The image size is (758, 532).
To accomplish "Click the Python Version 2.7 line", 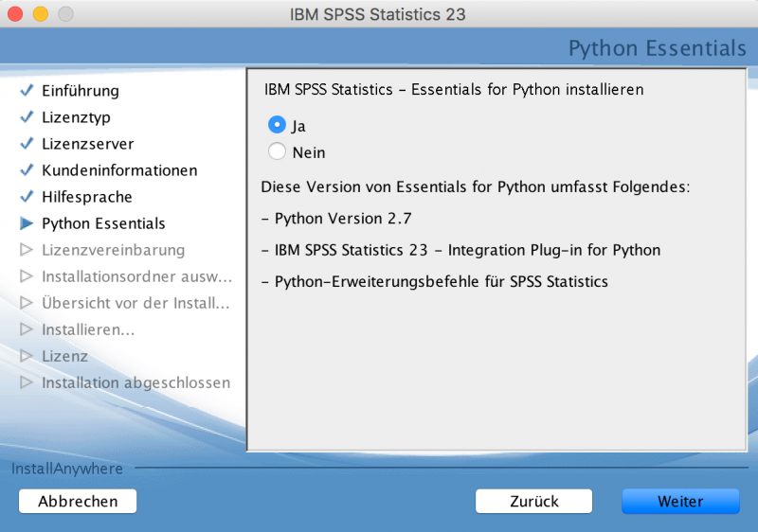I will coord(336,219).
